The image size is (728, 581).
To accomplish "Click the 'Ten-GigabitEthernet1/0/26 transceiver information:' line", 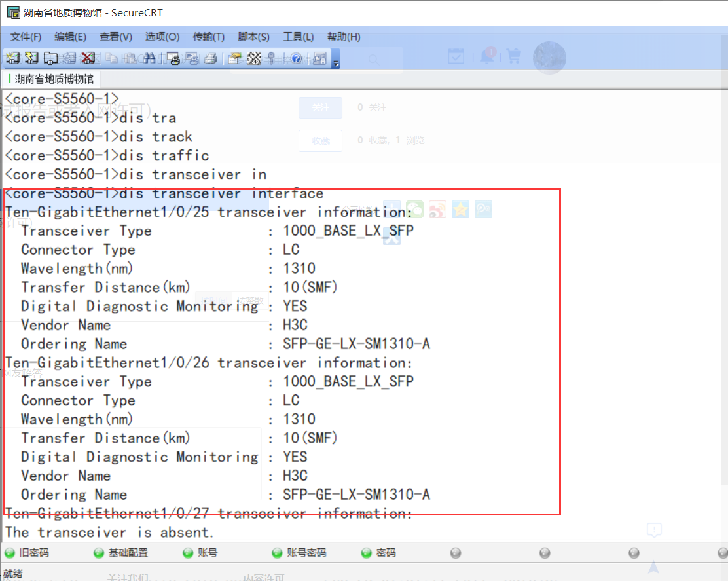I will click(x=208, y=363).
